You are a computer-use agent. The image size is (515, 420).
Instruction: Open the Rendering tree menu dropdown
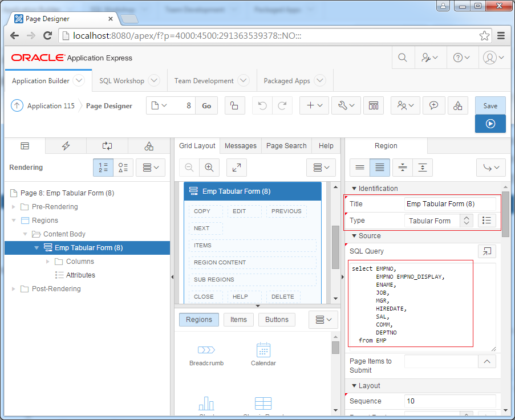point(151,168)
